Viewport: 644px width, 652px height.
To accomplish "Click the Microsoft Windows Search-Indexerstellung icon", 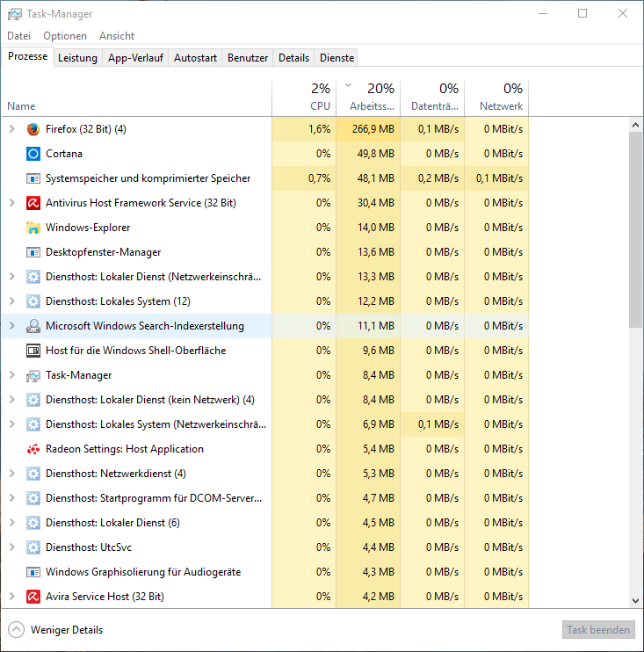I will point(33,326).
